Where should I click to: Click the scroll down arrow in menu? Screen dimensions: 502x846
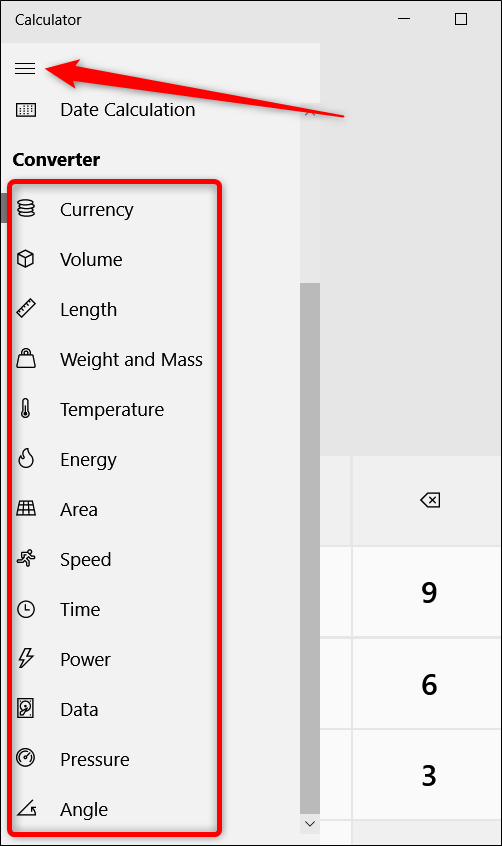point(310,823)
